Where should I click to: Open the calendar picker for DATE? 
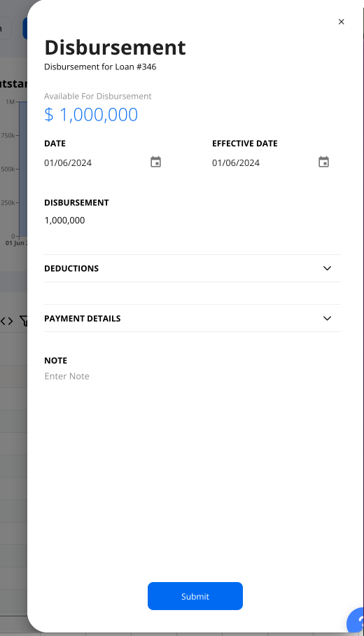[x=155, y=162]
